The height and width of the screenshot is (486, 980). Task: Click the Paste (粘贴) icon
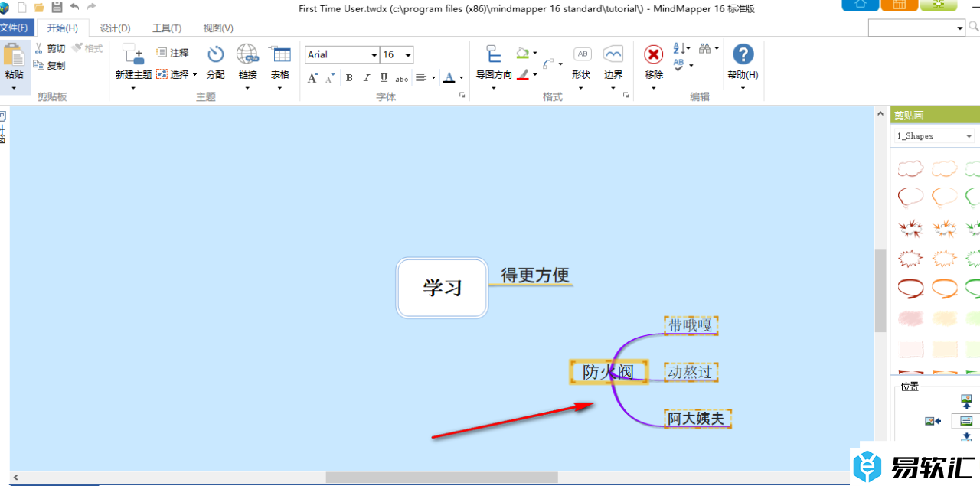click(x=14, y=54)
